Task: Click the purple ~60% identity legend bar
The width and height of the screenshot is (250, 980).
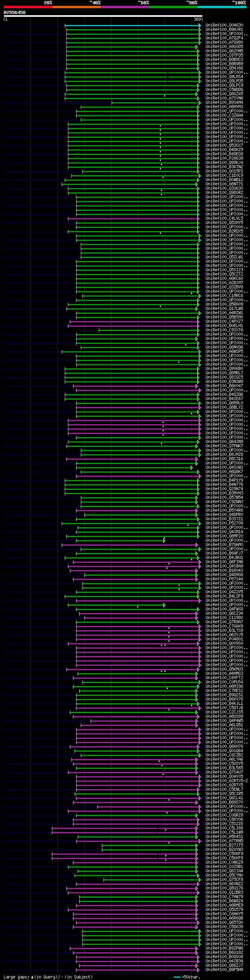Action: (125, 7)
